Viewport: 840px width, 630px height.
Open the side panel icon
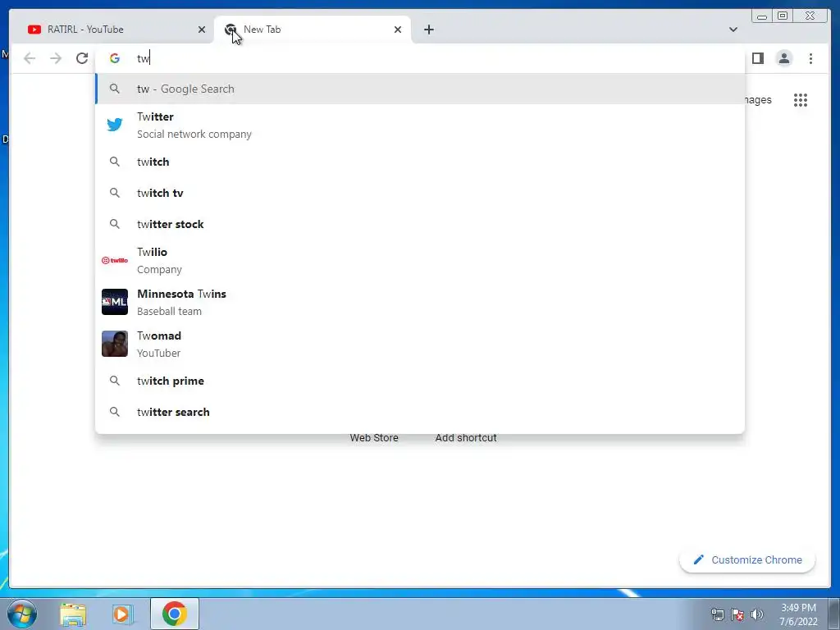[x=757, y=58]
